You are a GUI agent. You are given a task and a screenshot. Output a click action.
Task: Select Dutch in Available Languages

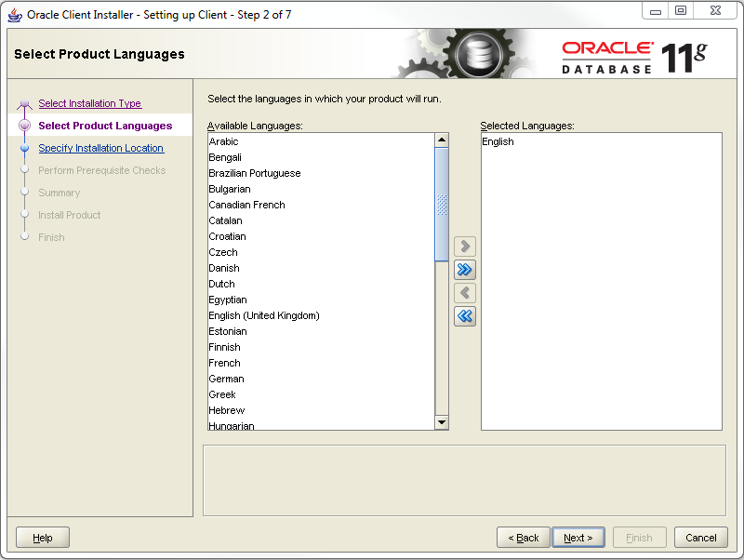(x=321, y=284)
